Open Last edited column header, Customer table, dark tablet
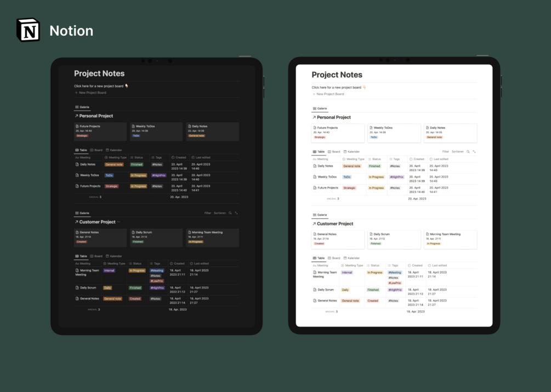 (199, 264)
